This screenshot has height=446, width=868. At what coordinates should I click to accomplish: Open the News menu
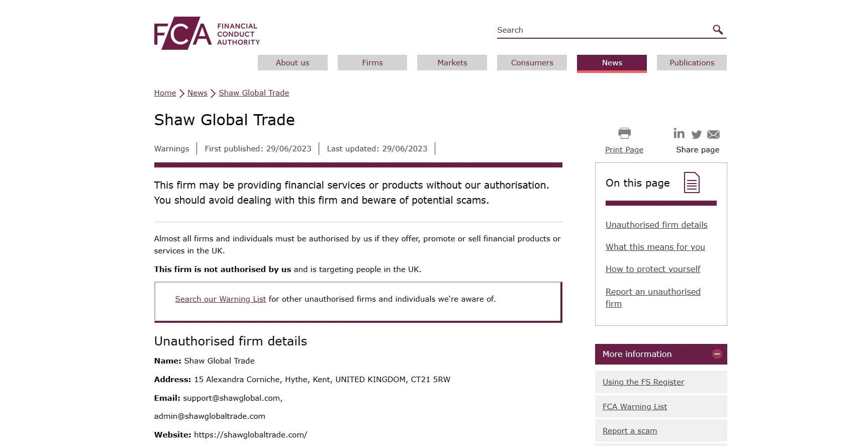[x=612, y=63]
